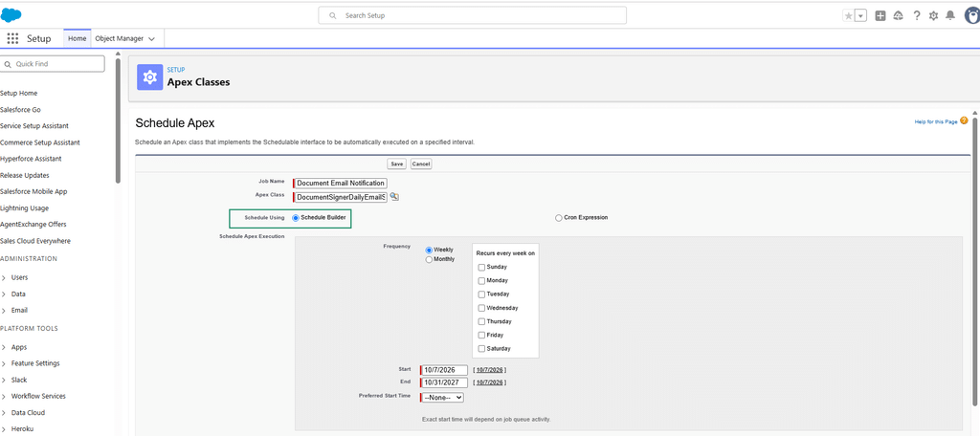The height and width of the screenshot is (436, 980).
Task: Expand the Email section
Action: 3,311
